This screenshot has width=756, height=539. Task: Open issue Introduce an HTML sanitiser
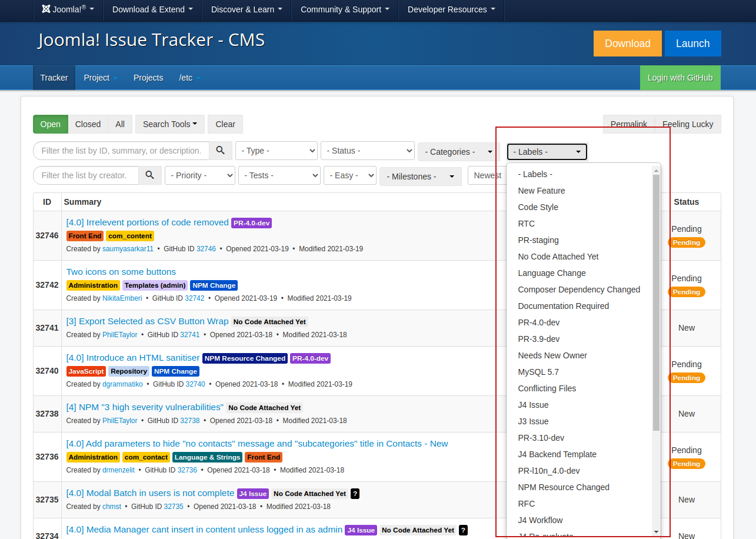(133, 358)
